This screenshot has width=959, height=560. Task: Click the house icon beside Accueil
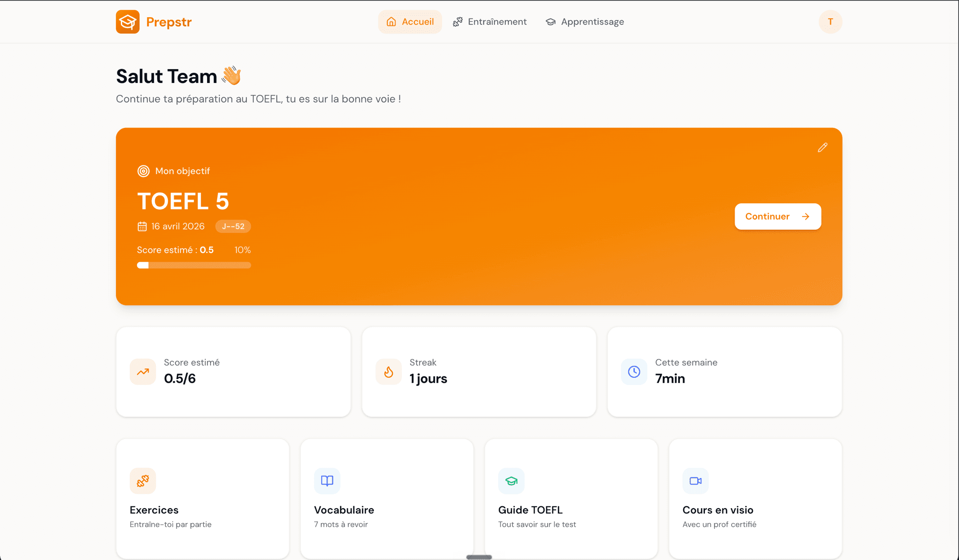point(391,22)
